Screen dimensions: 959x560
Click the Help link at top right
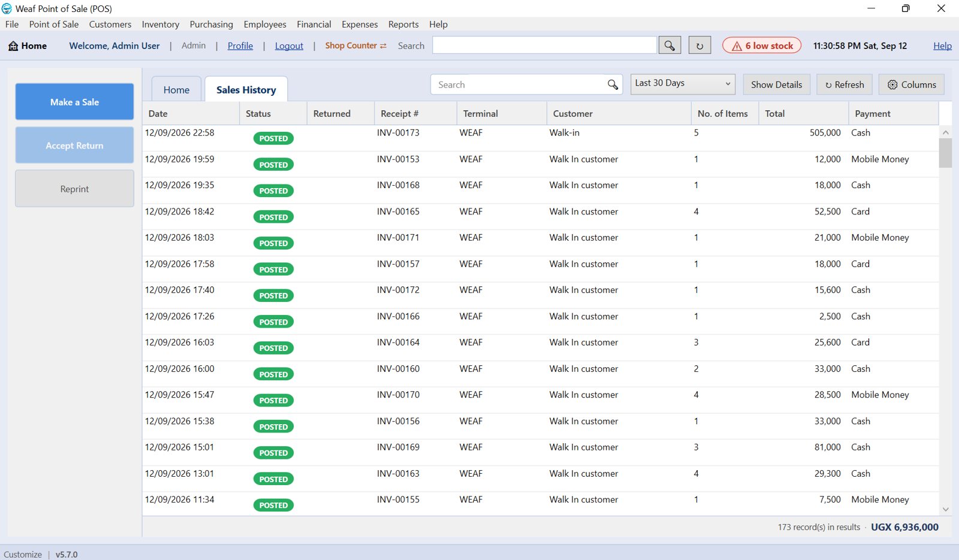tap(942, 46)
